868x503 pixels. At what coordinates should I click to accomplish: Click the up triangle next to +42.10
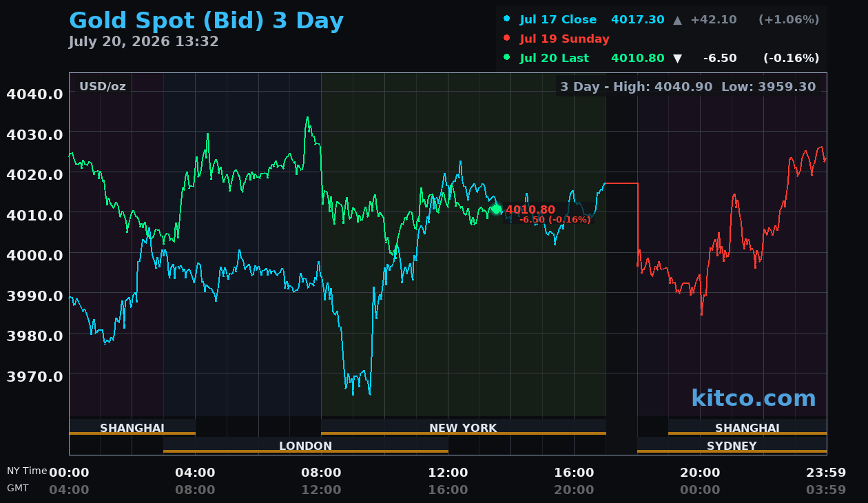coord(677,20)
